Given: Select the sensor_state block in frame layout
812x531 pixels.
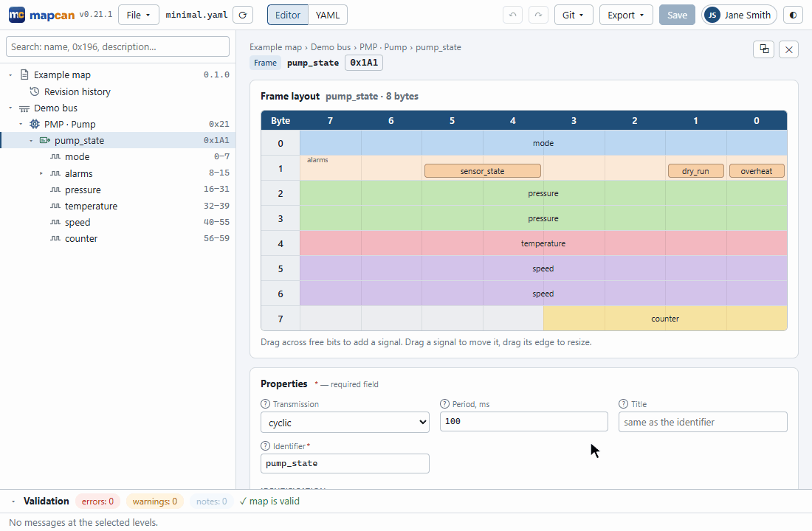Looking at the screenshot, I should (x=483, y=171).
